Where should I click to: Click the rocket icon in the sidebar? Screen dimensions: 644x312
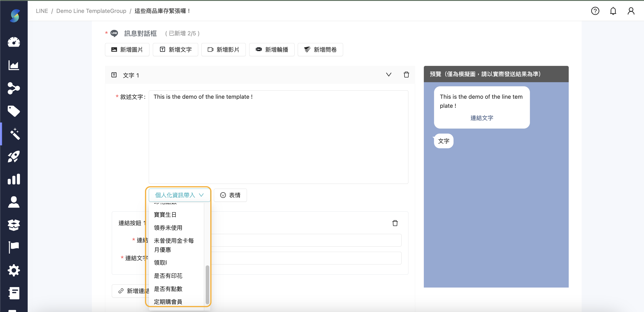point(14,156)
